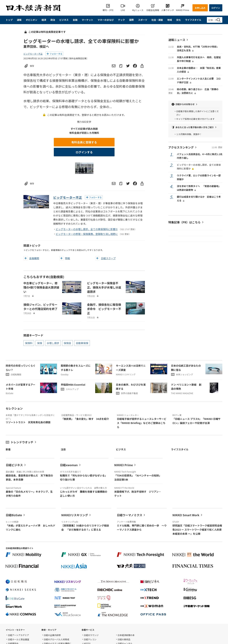The image size is (228, 644).
Task: Open the NIKKEI Asia logo link
Action: pyautogui.click(x=74, y=566)
